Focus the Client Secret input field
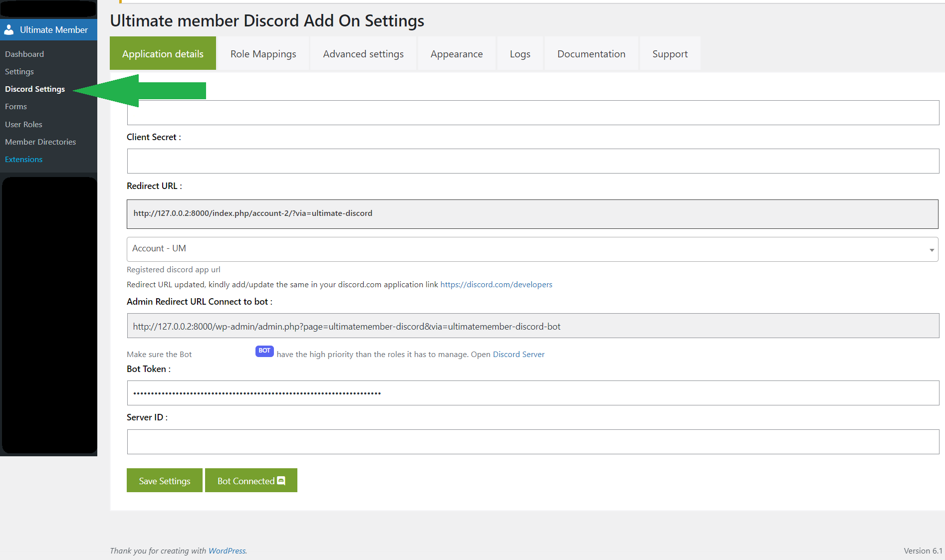This screenshot has height=560, width=945. (x=533, y=161)
